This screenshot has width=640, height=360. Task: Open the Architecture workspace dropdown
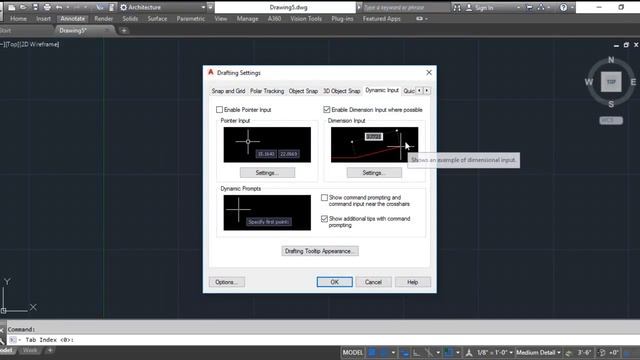click(163, 7)
